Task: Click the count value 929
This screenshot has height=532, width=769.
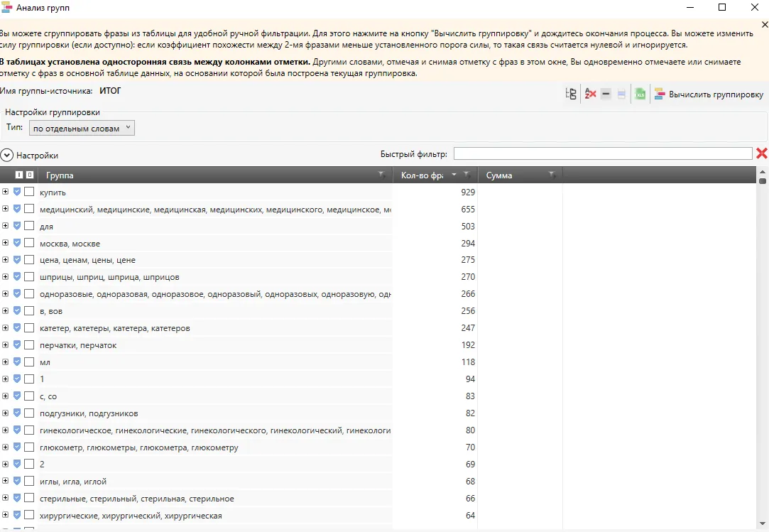Action: [468, 192]
